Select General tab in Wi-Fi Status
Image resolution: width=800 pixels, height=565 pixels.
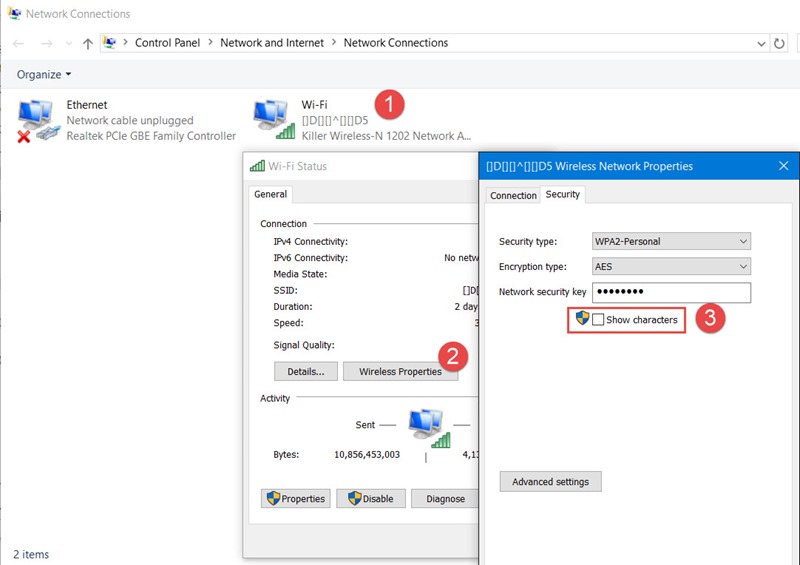point(270,194)
